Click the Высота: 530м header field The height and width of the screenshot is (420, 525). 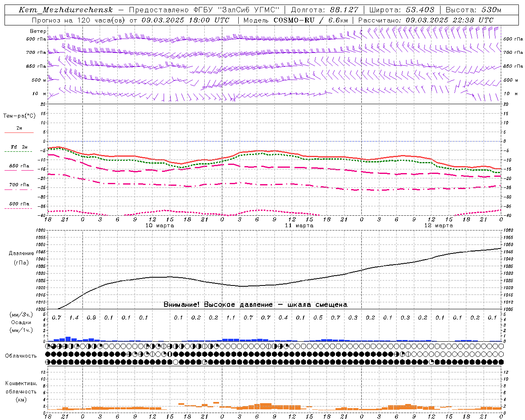click(x=473, y=10)
